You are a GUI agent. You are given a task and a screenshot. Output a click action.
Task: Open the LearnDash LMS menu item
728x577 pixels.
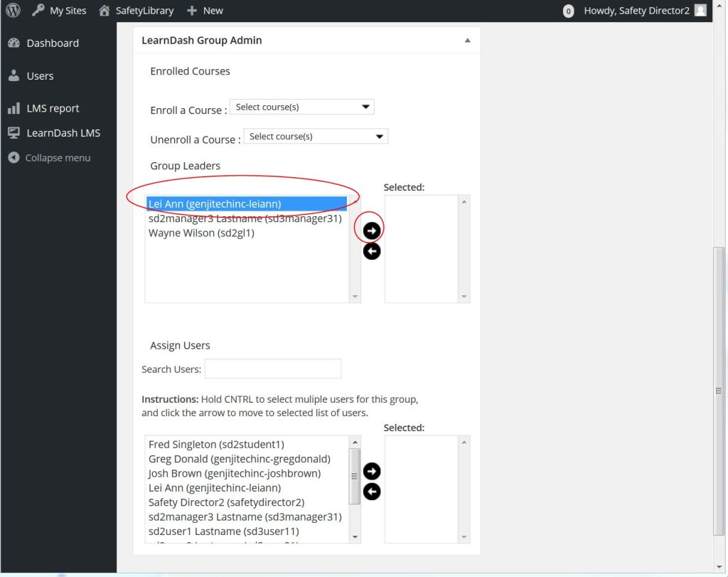63,133
